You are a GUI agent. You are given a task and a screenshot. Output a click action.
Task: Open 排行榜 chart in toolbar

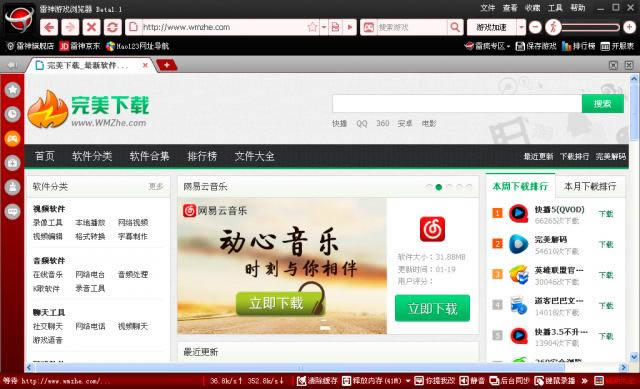click(579, 46)
